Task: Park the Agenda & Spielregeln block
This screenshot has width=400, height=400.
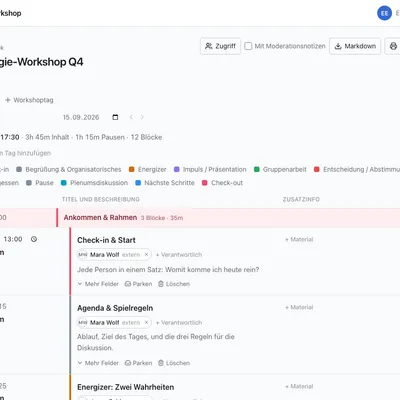Action: pos(138,363)
